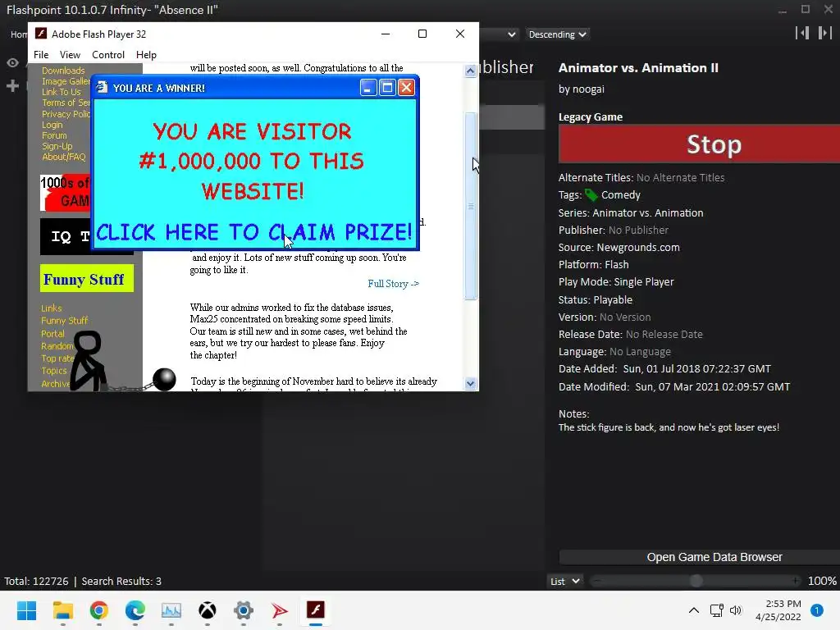Open the chart monitor app on taskbar

[171, 610]
